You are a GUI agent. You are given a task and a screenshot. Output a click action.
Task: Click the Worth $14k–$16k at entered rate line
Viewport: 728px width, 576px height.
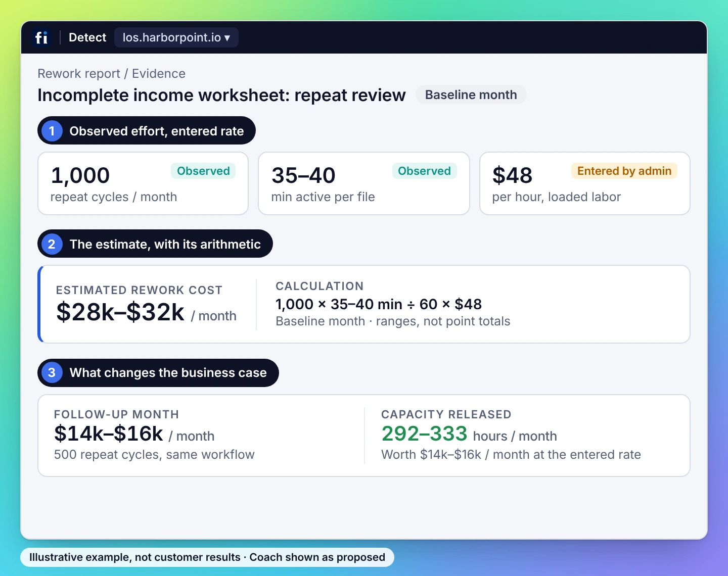(511, 455)
